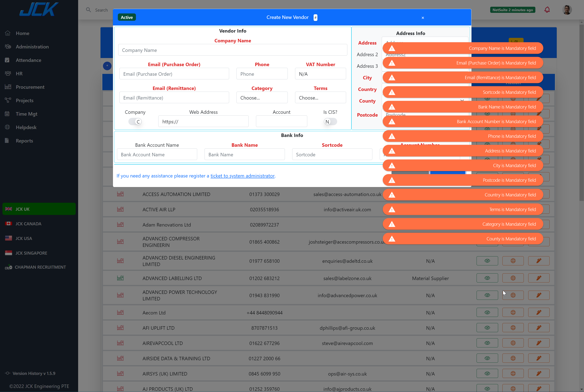
Task: Click the Company Name input field
Action: [x=233, y=50]
